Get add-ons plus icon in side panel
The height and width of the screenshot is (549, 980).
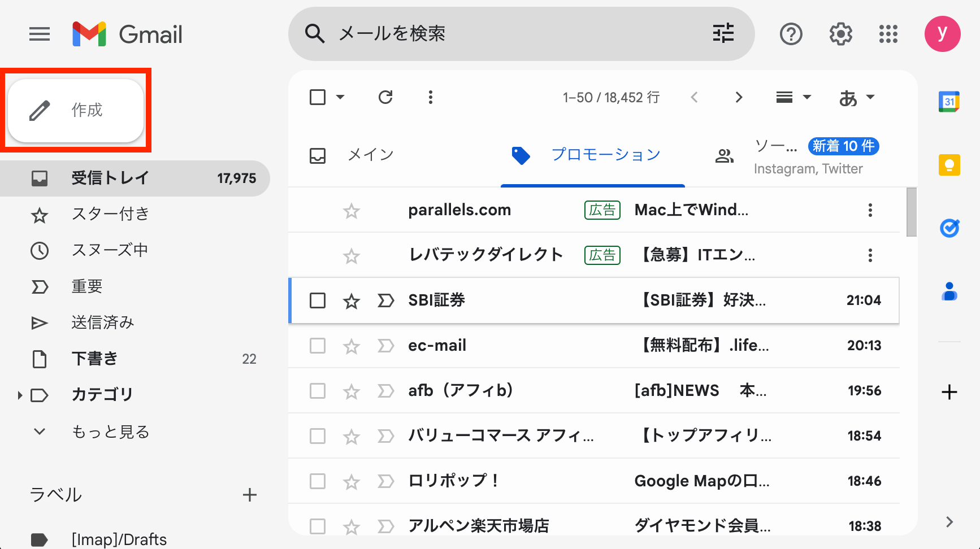click(x=949, y=392)
